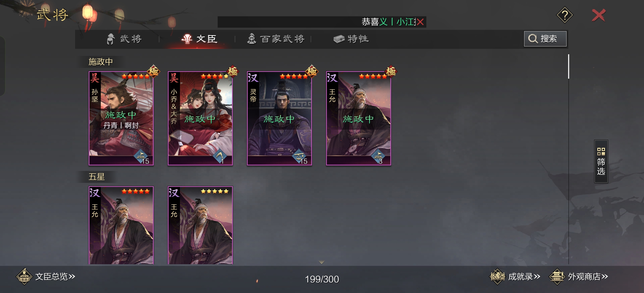Screen dimensions: 644x293
Task: Switch to the 百家武将 tab
Action: 276,39
